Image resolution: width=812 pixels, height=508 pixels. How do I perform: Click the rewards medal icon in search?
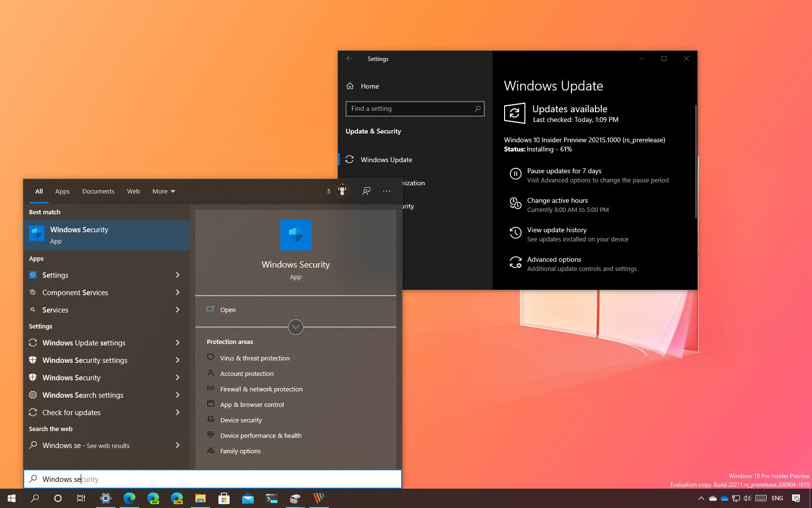pyautogui.click(x=342, y=191)
